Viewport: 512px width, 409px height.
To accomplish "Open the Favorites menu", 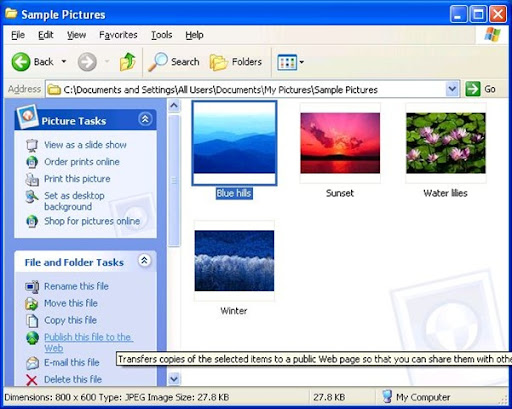I will [x=118, y=35].
